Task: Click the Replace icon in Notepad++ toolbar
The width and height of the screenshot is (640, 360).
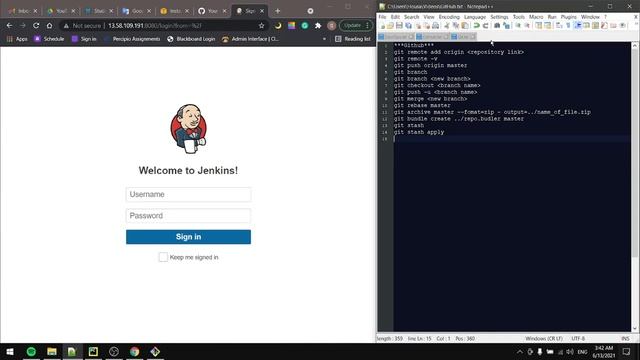Action: pyautogui.click(x=507, y=26)
